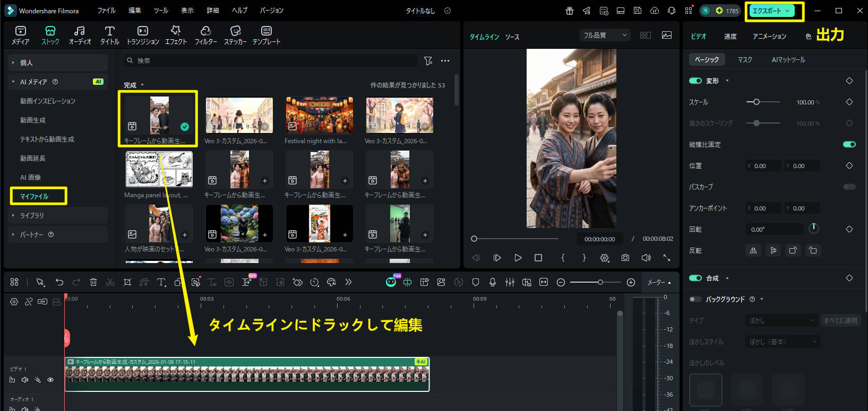Click the horizontal flip icon in 反転 row
The width and height of the screenshot is (868, 411).
[753, 250]
